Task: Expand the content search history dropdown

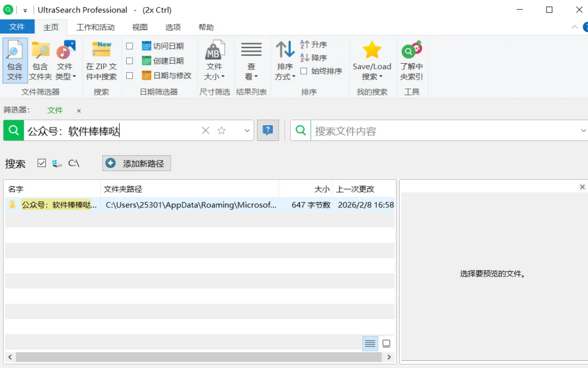Action: point(583,131)
